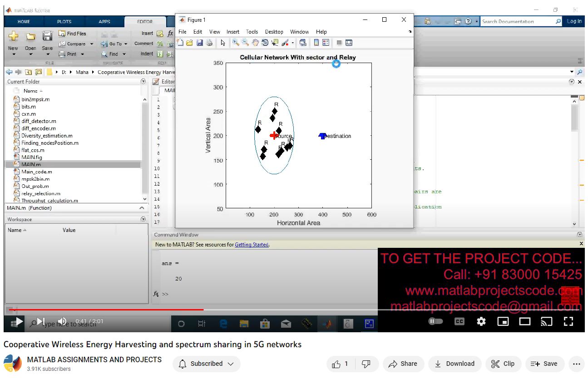Select the Pan hand tool in Figure toolbar
This screenshot has height=379, width=588.
[255, 43]
